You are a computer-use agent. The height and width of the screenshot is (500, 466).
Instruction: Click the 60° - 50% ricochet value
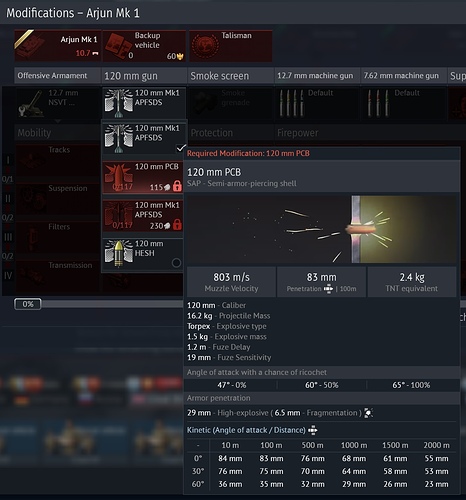point(322,385)
